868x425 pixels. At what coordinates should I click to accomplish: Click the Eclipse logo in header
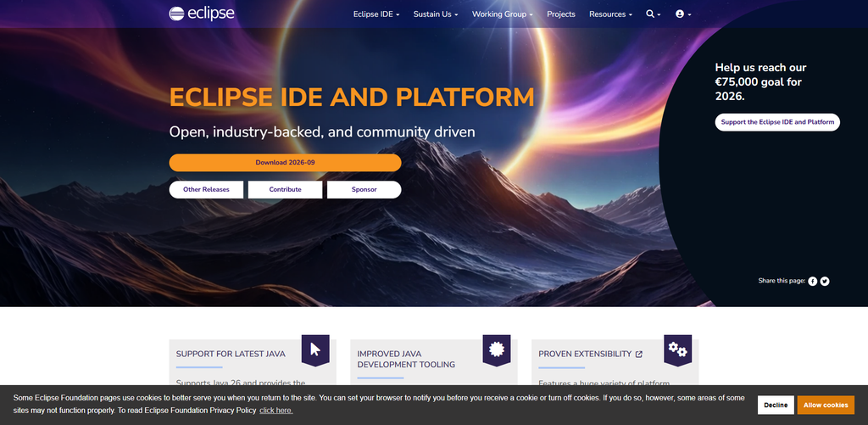coord(202,14)
